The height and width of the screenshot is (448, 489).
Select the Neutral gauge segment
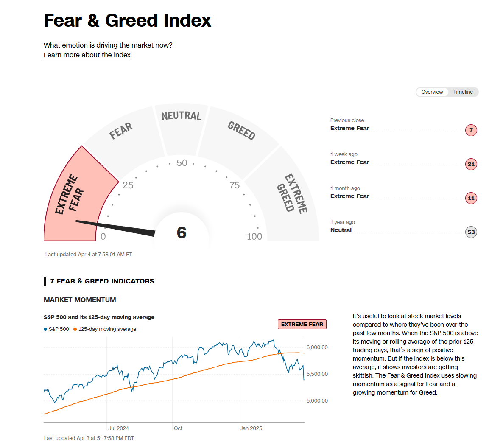[x=181, y=123]
